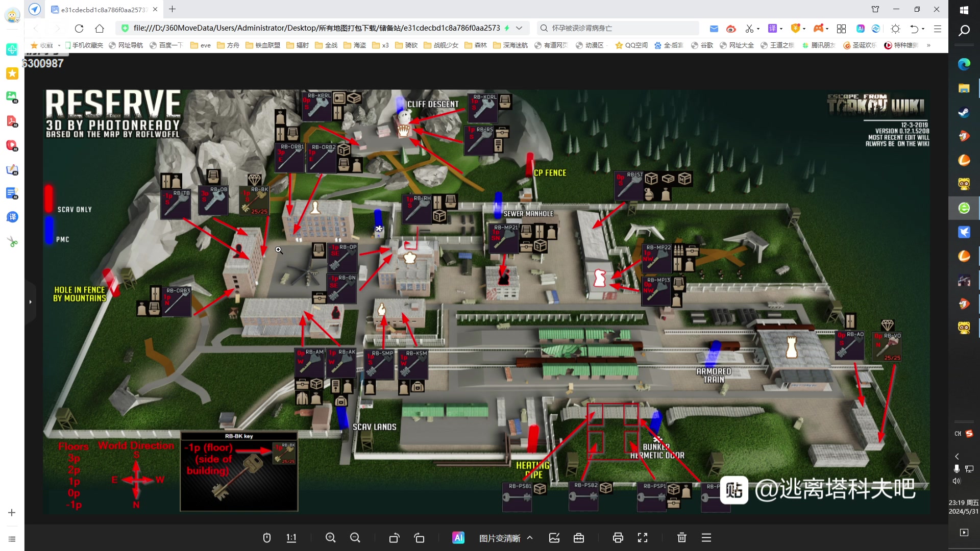
Task: Open the 战舰少女 bookmark folder
Action: tap(441, 45)
